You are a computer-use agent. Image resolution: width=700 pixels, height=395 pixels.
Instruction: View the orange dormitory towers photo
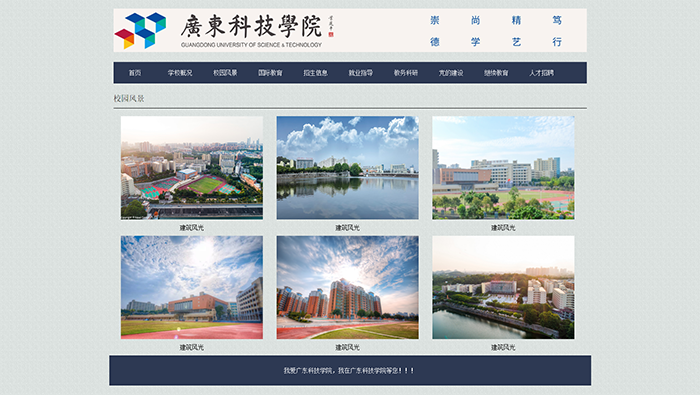pyautogui.click(x=348, y=287)
